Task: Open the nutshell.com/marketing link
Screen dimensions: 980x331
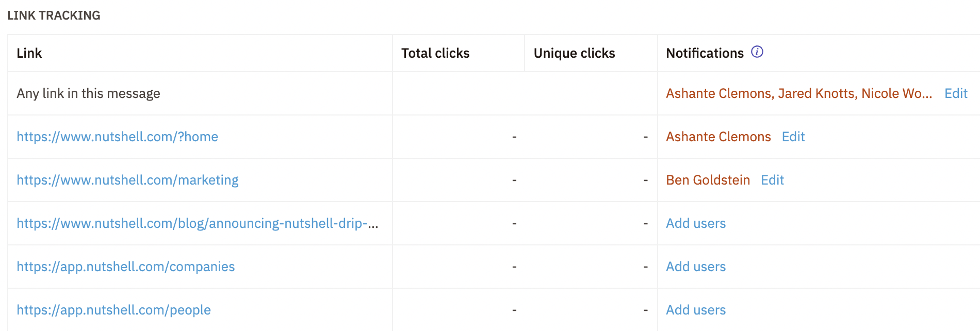Action: tap(127, 180)
